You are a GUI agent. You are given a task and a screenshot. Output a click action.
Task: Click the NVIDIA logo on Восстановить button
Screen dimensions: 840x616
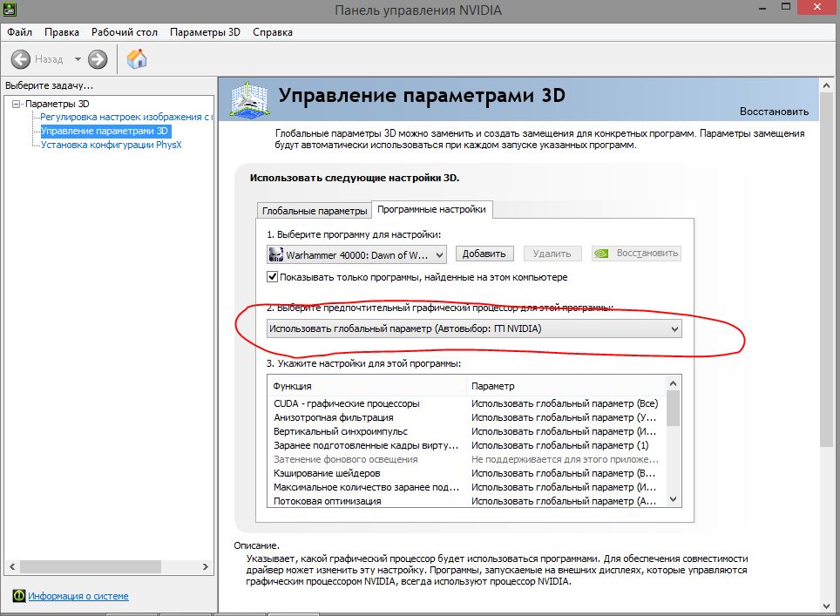coord(601,254)
